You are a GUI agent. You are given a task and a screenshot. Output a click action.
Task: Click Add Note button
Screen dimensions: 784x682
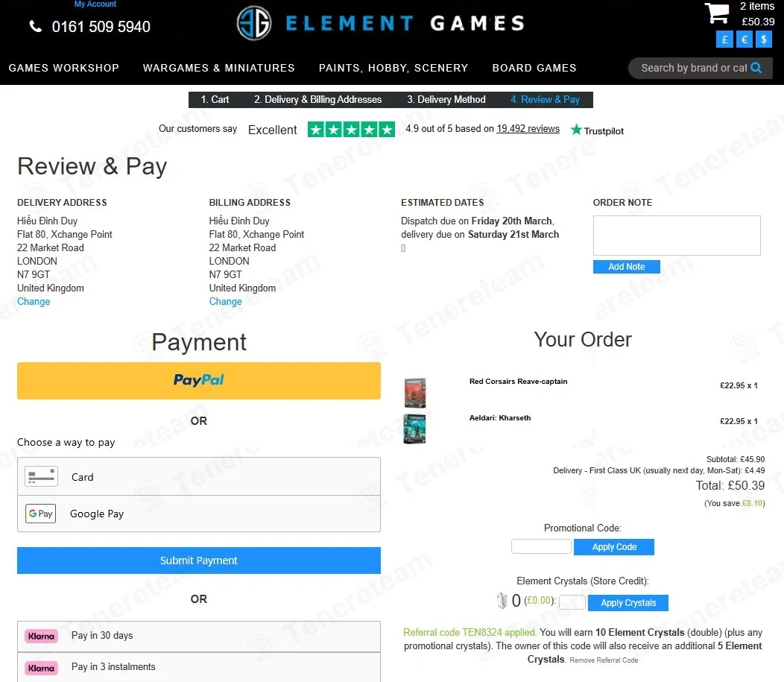pos(626,267)
